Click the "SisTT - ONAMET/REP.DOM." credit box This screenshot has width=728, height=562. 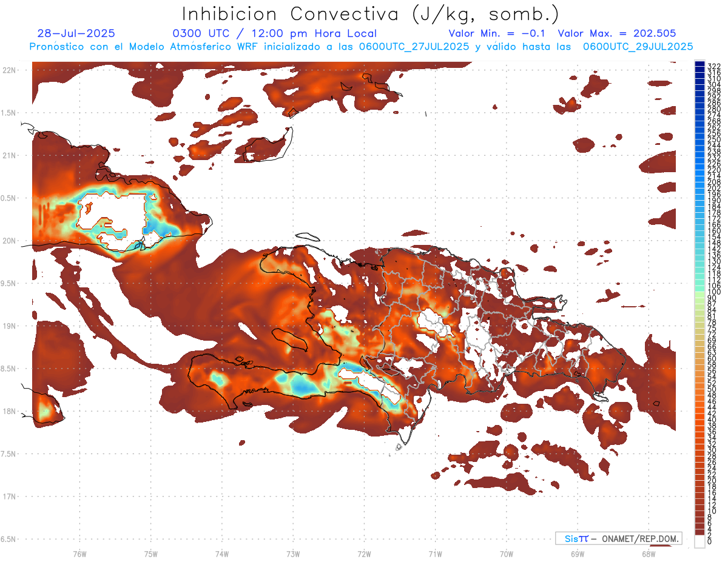point(619,538)
